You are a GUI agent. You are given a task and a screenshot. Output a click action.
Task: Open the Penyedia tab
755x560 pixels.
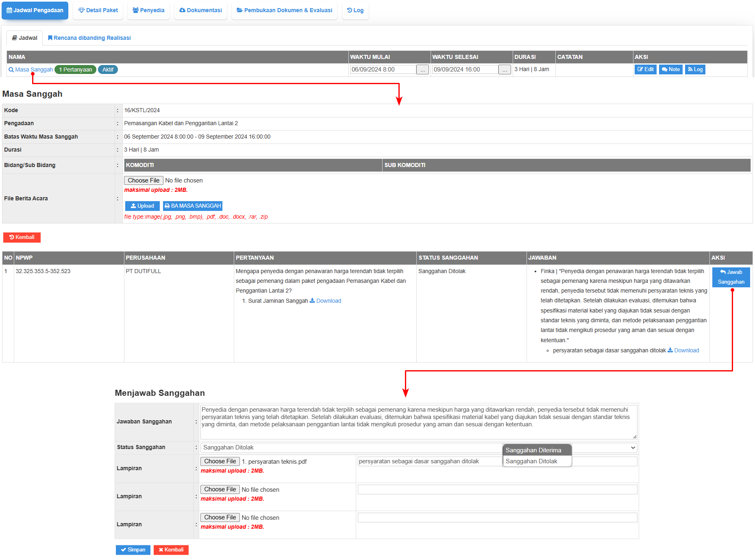point(148,11)
